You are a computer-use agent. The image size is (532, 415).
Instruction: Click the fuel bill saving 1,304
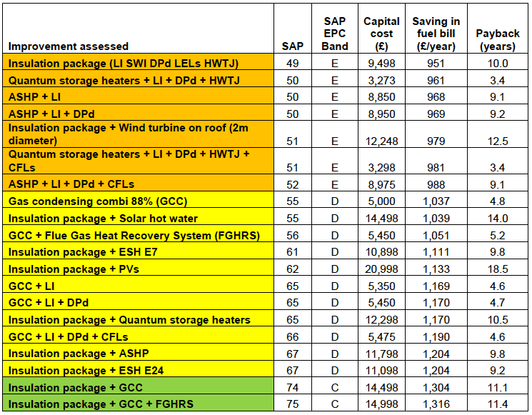[x=436, y=388]
